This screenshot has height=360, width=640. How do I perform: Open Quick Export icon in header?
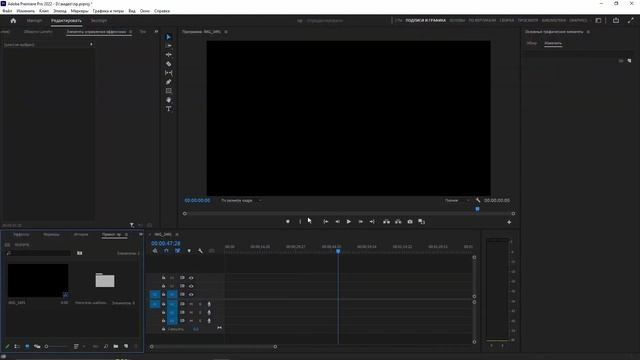(616, 20)
